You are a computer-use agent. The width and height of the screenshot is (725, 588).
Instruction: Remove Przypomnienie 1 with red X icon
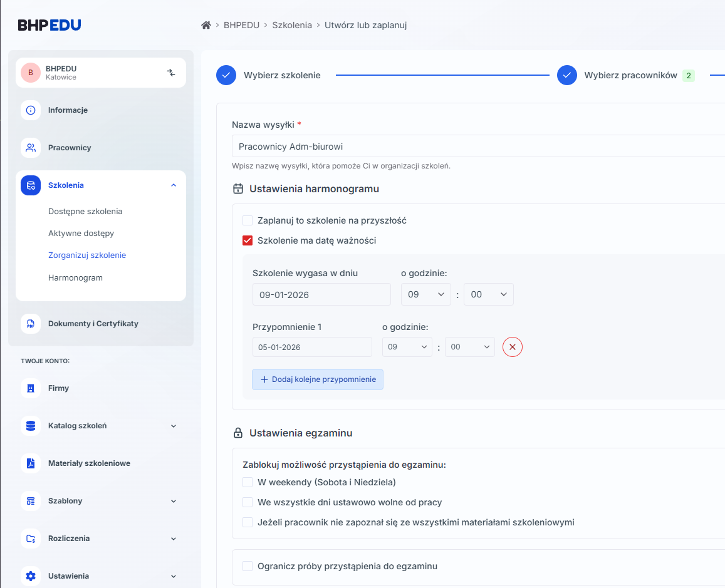coord(512,347)
